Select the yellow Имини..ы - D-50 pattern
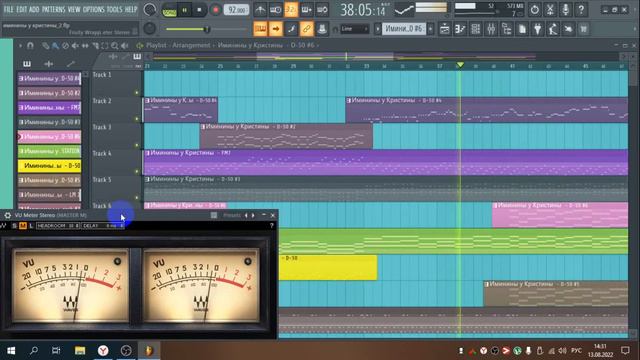This screenshot has width=640, height=360. point(49,166)
